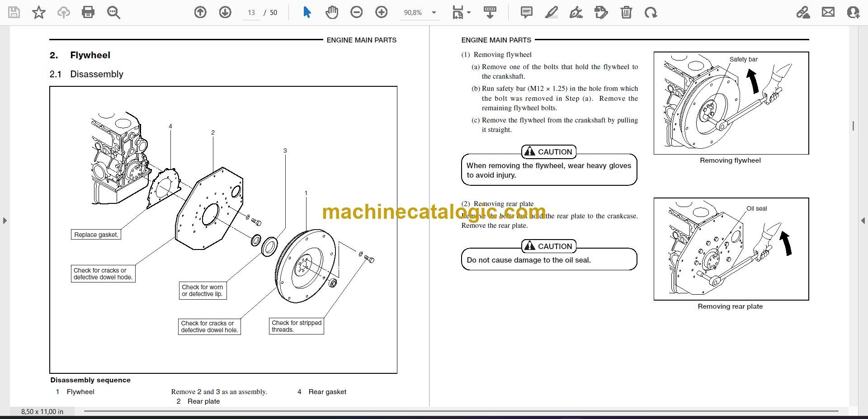Click '2 Rear plate' in sequence list
The height and width of the screenshot is (419, 868).
coord(198,401)
